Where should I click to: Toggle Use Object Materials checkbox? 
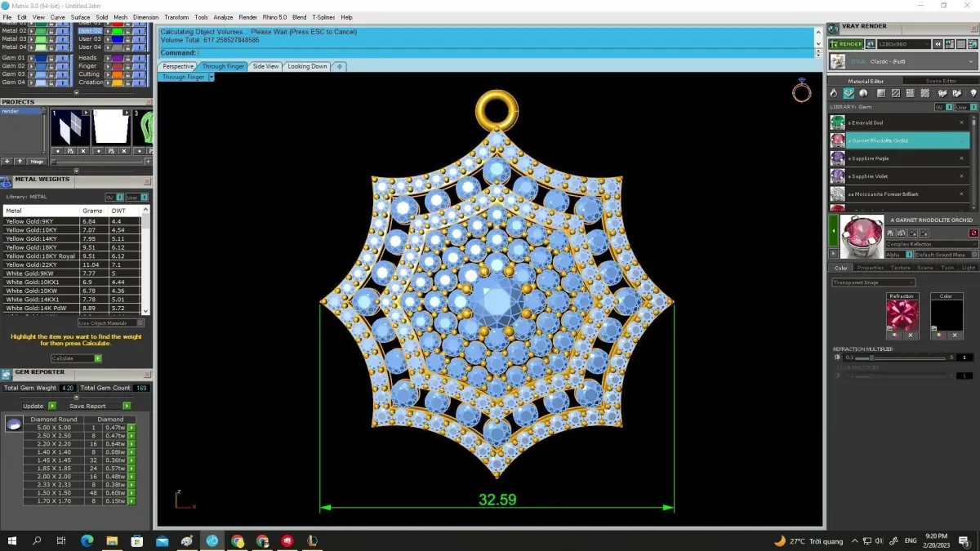140,323
